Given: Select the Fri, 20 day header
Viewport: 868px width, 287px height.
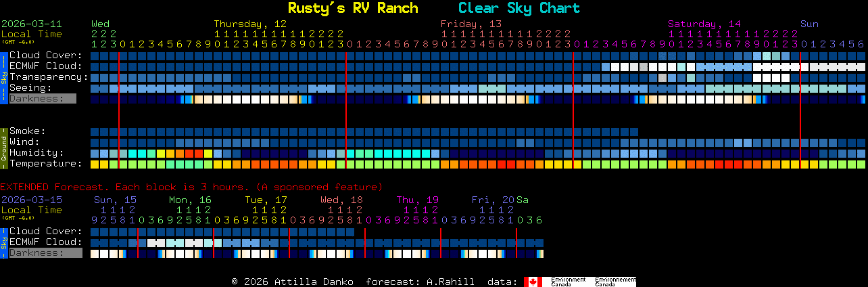Looking at the screenshot, I should point(493,200).
